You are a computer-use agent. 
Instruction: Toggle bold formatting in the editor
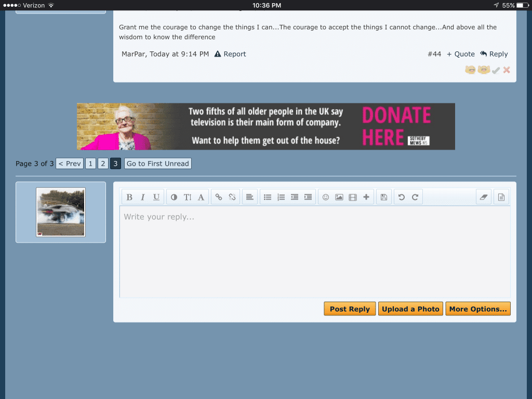point(129,197)
